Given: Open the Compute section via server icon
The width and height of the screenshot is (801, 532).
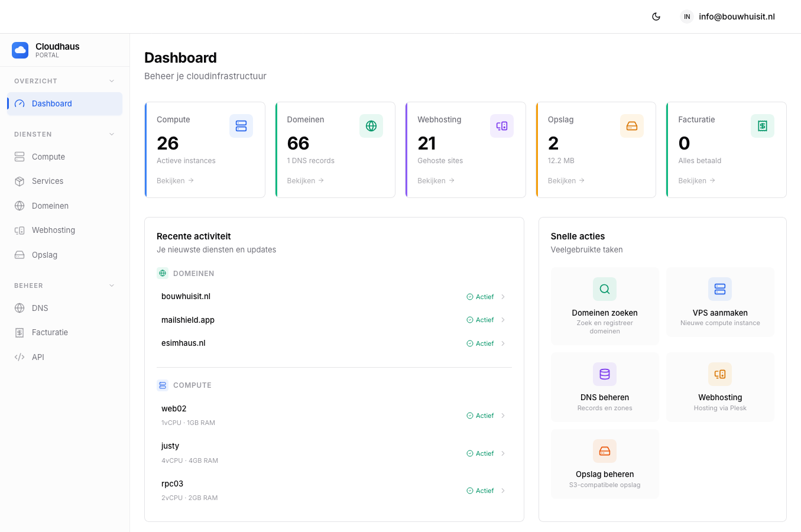Looking at the screenshot, I should (19, 157).
